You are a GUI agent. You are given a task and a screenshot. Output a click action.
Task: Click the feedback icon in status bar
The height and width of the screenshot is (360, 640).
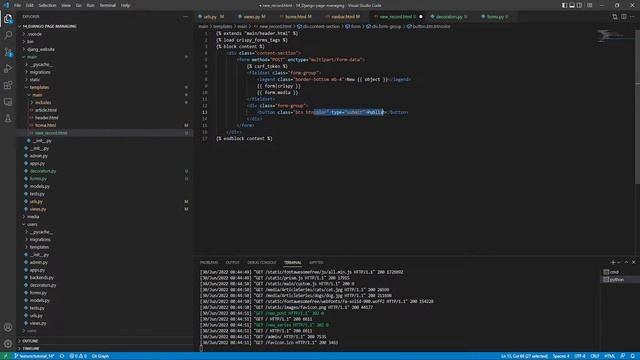pyautogui.click(x=623, y=356)
